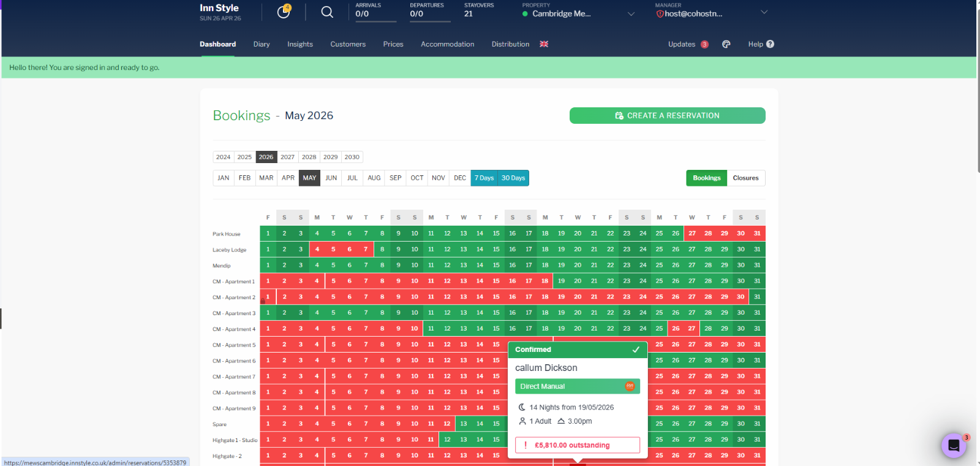Click Park House day 27 cell
Image resolution: width=980 pixels, height=466 pixels.
(x=692, y=234)
